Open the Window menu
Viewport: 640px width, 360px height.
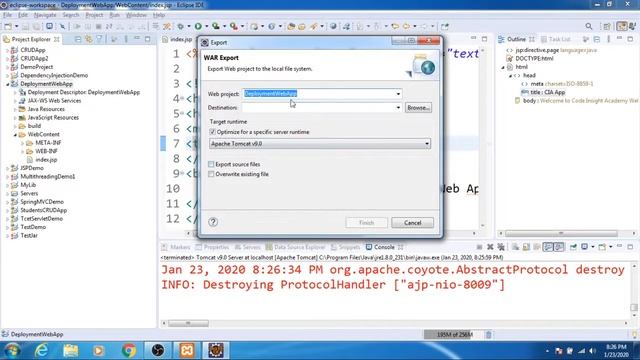(x=136, y=15)
